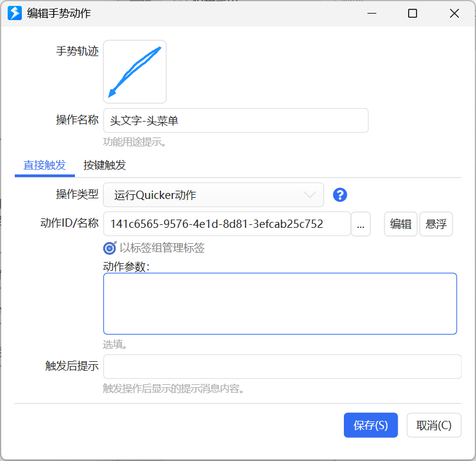Click the 动作ID/名称 input field
Image resolution: width=476 pixels, height=461 pixels.
click(x=226, y=224)
